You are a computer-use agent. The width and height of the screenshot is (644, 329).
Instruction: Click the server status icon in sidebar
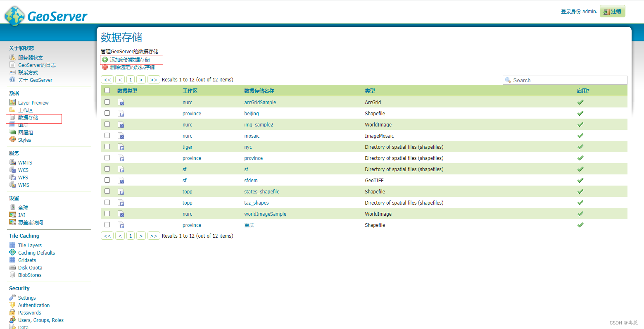[12, 57]
